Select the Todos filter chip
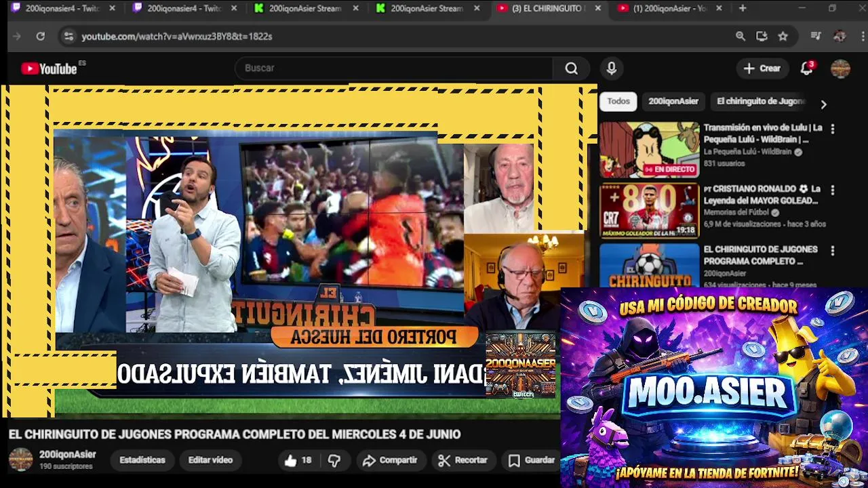This screenshot has height=488, width=868. tap(618, 102)
